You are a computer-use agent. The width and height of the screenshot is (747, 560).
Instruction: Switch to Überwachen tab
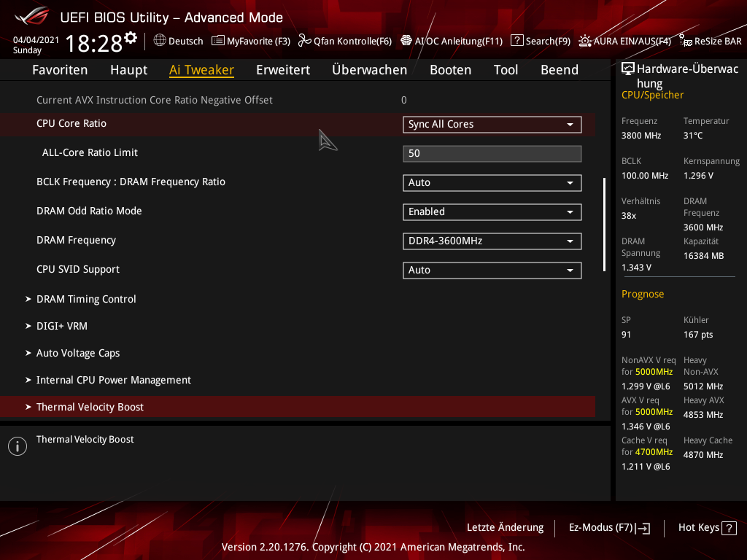[x=370, y=70]
